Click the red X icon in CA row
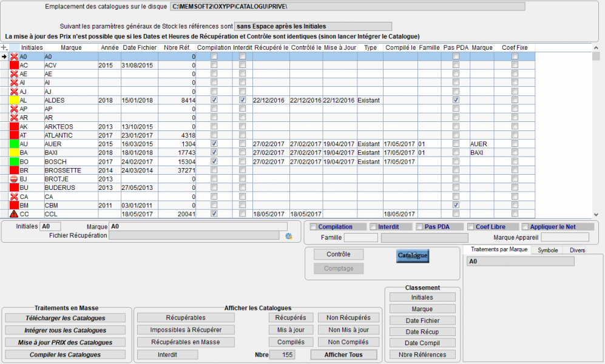Viewport: 605px width, 364px height. (x=15, y=197)
